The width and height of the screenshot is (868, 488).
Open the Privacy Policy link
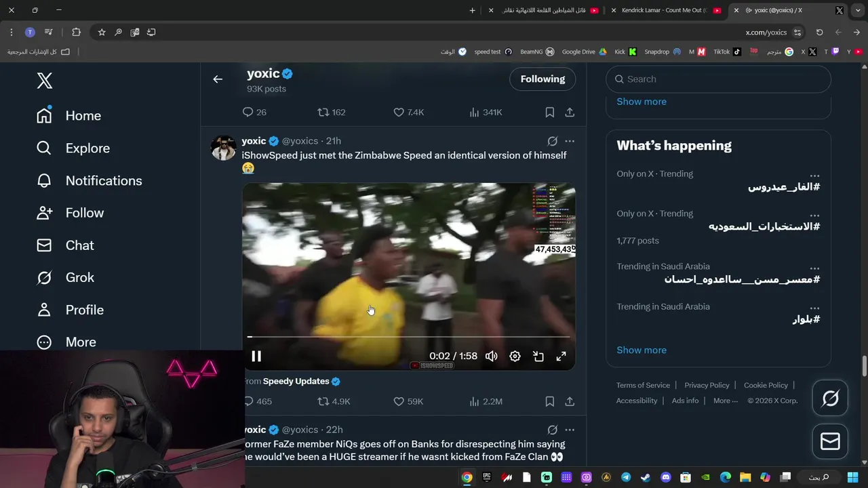[x=707, y=385]
